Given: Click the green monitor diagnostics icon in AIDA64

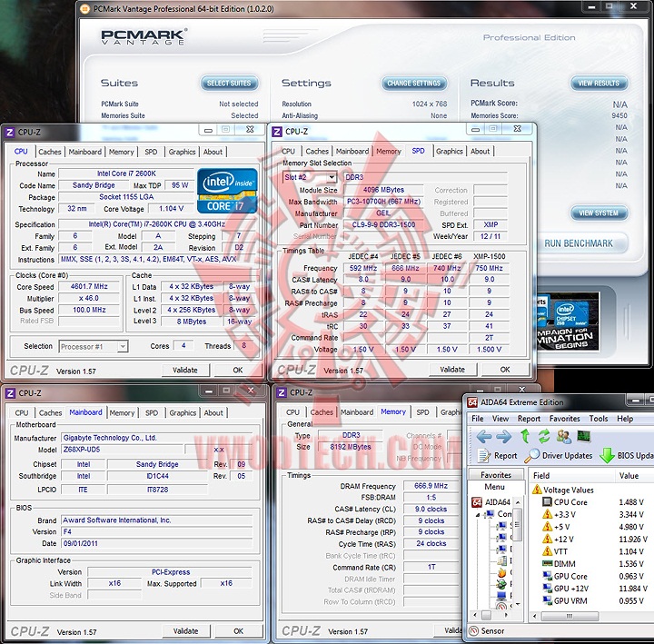Looking at the screenshot, I should coord(584,437).
